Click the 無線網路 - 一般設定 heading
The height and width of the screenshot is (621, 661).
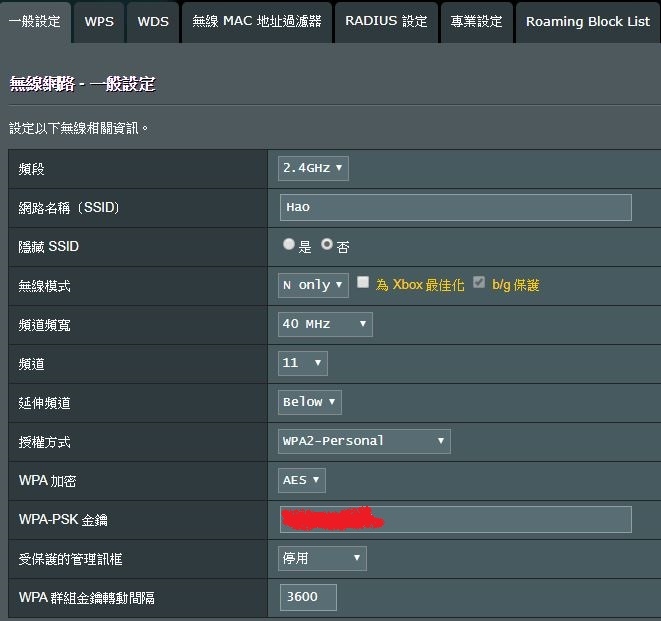coord(82,84)
